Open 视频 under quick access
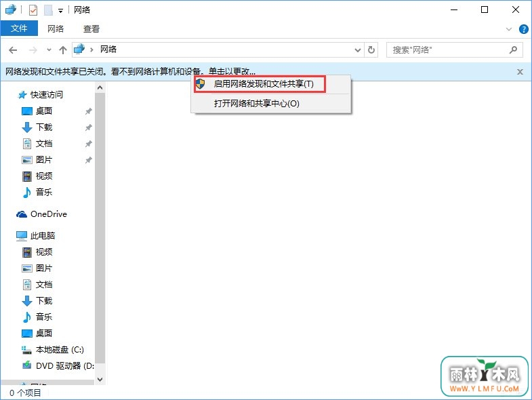Screen dimensions: 532x400 tap(44, 176)
